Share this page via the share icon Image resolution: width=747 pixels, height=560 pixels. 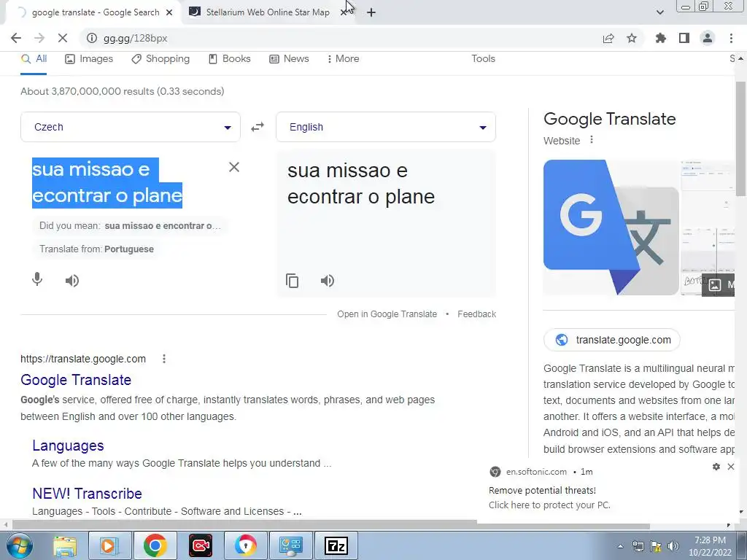click(x=608, y=38)
